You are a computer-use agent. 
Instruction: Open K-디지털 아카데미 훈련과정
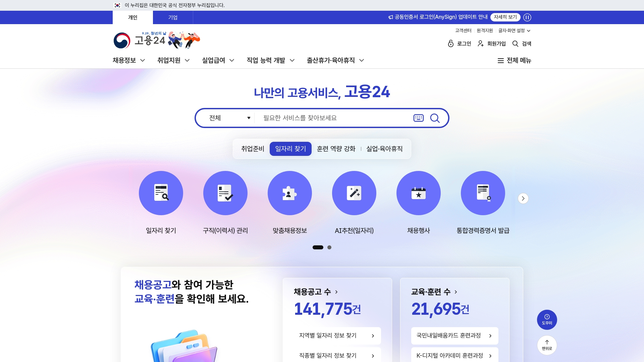click(454, 355)
